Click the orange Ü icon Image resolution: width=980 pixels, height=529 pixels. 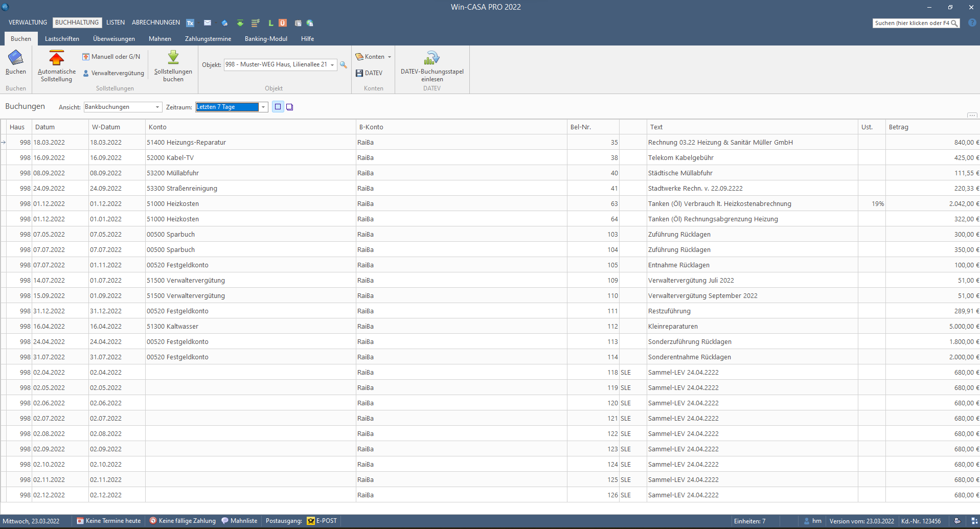(x=283, y=23)
